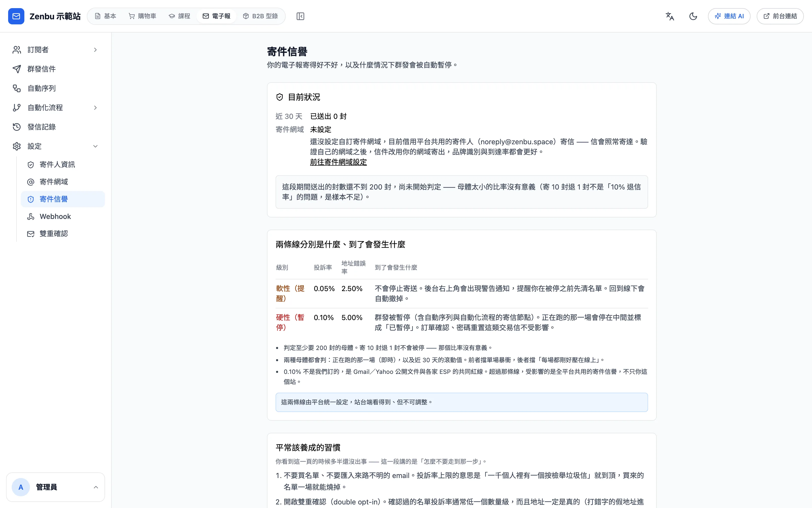
Task: Open 寄件人資訊 settings item
Action: pyautogui.click(x=63, y=165)
